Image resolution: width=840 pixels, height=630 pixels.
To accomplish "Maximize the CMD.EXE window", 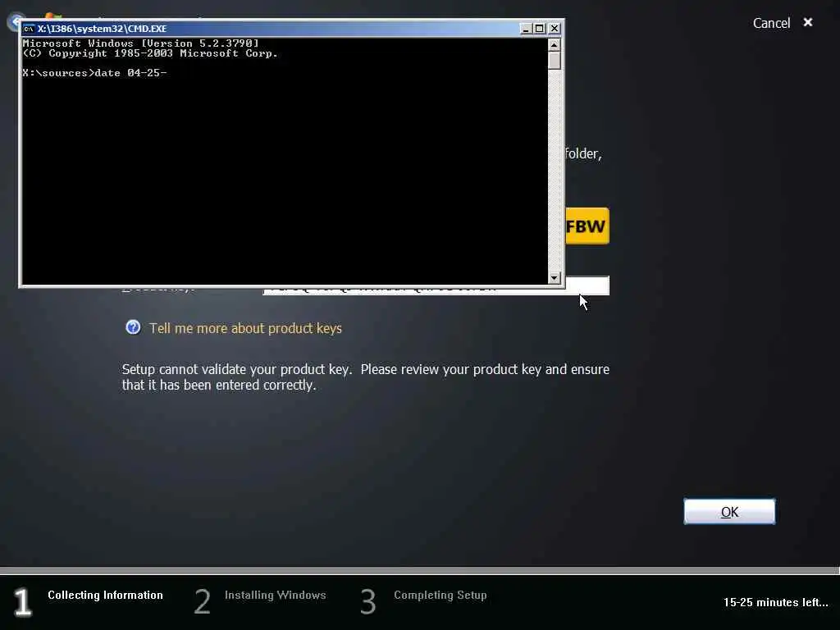I will pyautogui.click(x=540, y=29).
